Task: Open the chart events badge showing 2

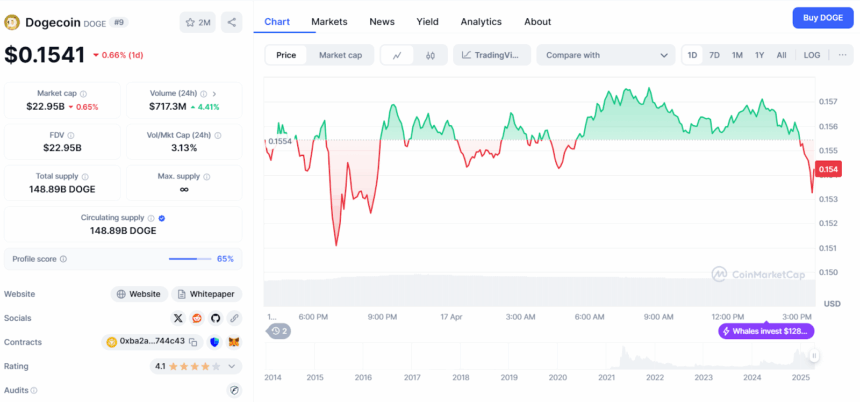Action: [x=280, y=331]
